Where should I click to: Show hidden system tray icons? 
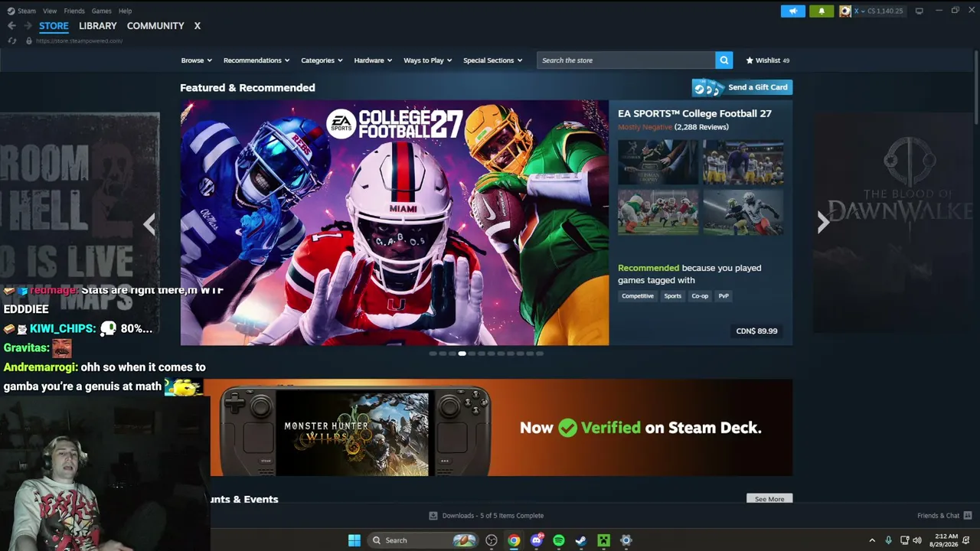[872, 540]
